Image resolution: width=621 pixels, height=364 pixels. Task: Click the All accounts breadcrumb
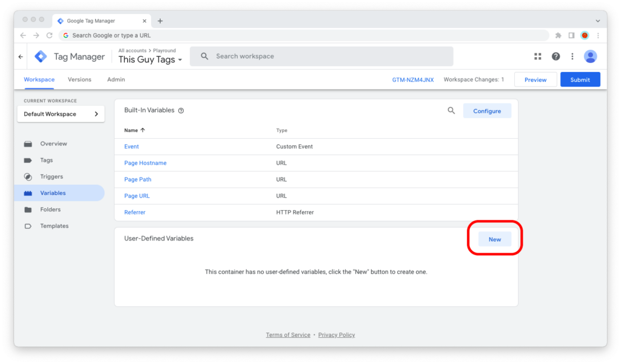point(132,51)
